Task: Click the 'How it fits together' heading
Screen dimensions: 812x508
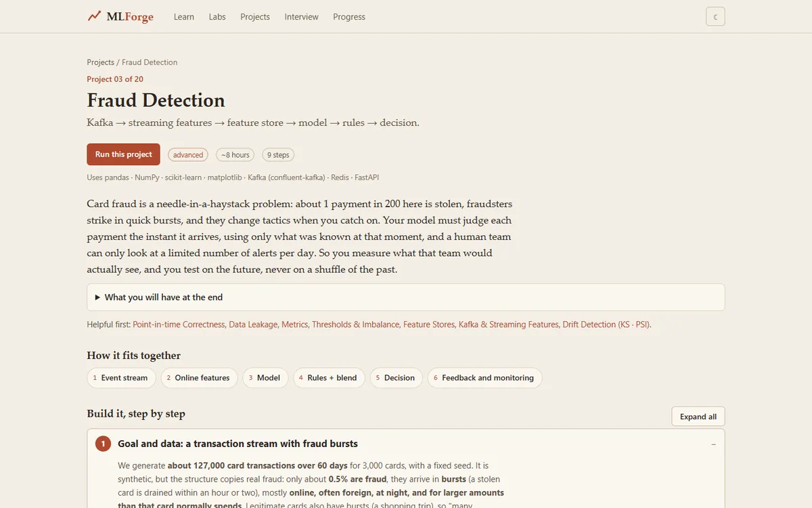Action: (133, 356)
